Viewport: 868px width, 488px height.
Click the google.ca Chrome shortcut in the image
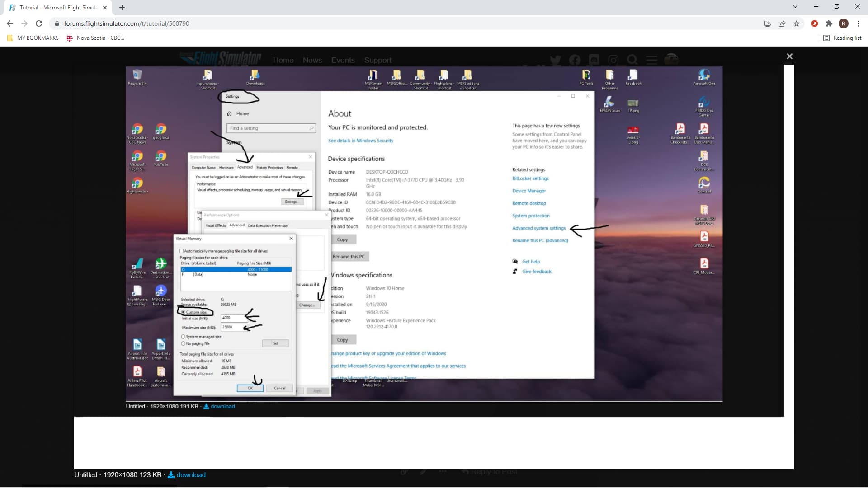pyautogui.click(x=160, y=131)
